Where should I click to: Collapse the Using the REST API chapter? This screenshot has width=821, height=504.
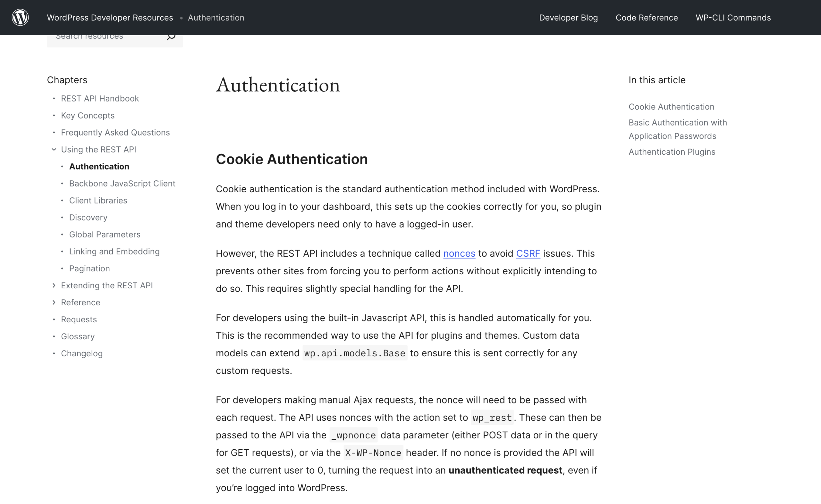coord(54,149)
